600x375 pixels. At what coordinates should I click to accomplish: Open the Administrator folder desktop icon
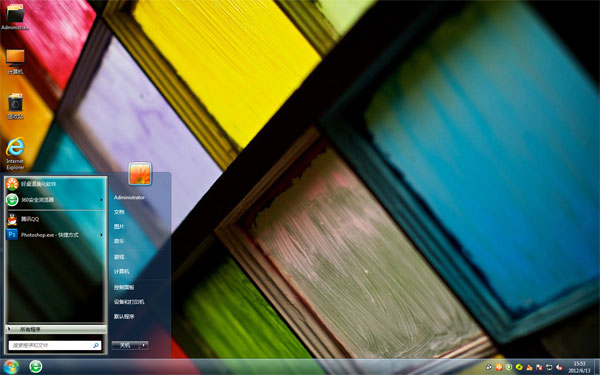tap(15, 17)
